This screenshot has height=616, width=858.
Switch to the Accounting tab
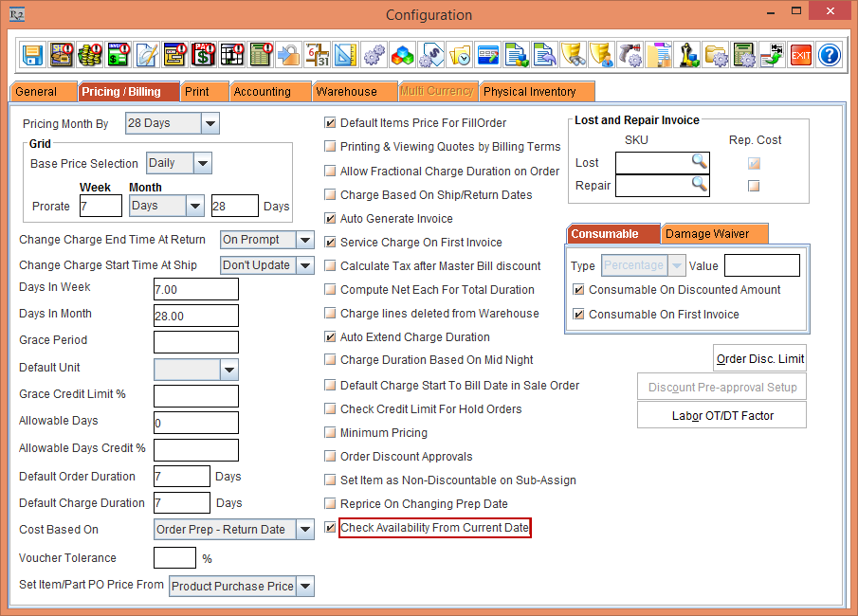(262, 92)
